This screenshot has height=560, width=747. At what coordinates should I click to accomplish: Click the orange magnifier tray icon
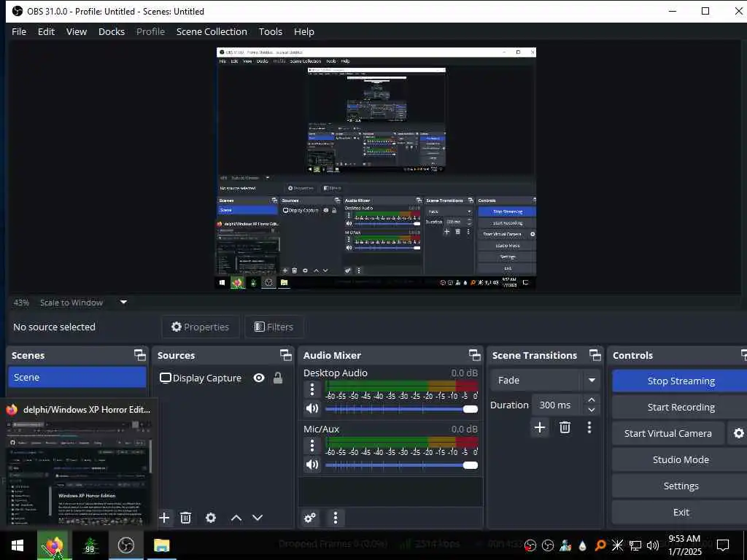point(600,545)
